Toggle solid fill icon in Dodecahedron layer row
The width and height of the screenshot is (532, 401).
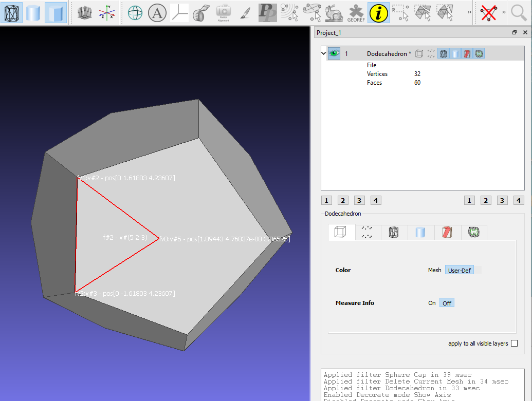click(x=455, y=53)
